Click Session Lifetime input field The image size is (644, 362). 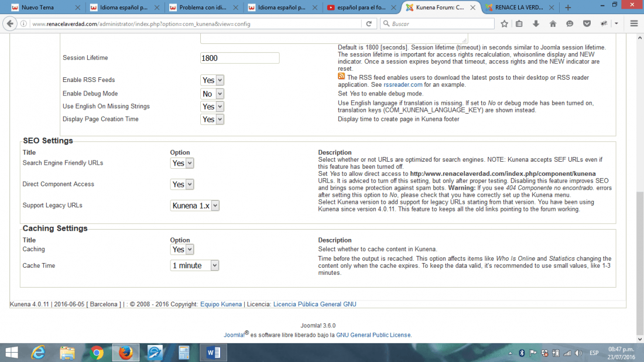pos(240,58)
